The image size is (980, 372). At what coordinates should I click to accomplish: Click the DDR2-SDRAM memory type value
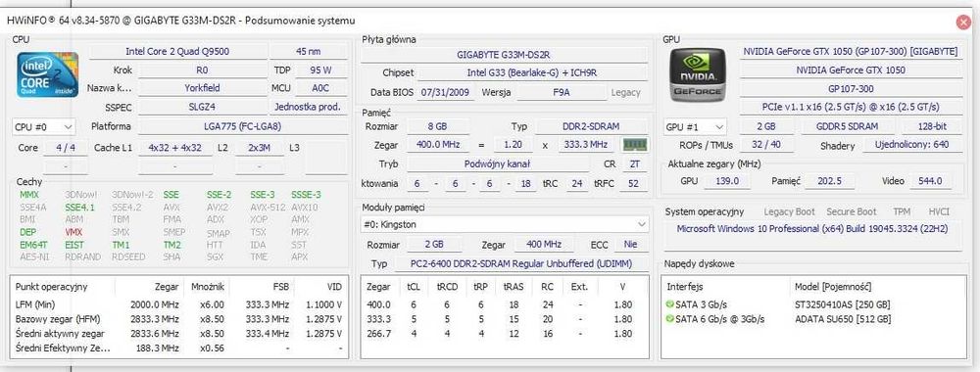click(x=591, y=126)
